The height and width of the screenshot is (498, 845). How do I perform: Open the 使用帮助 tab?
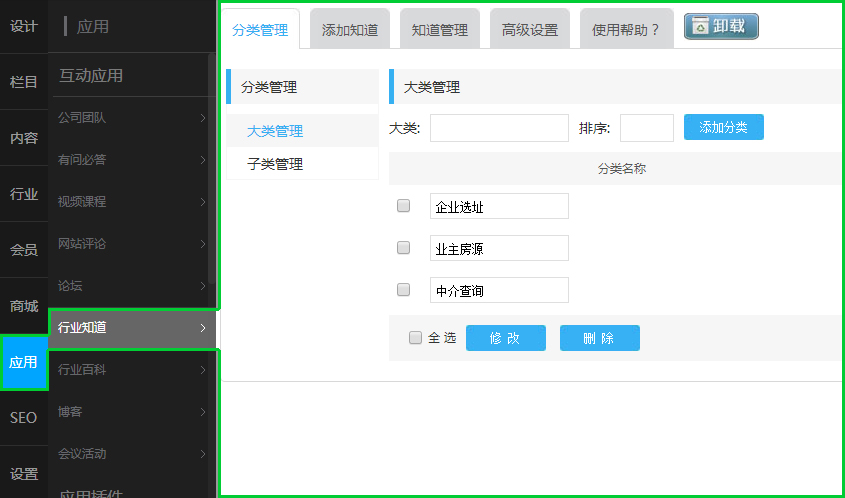coord(626,30)
